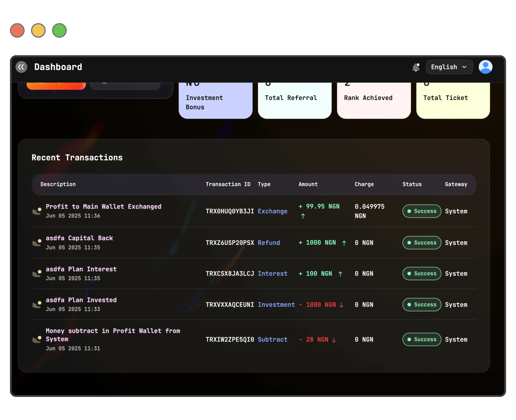The width and height of the screenshot is (516, 420).
Task: Click hand-coin icon beside asdfa Capital Back
Action: click(x=37, y=243)
